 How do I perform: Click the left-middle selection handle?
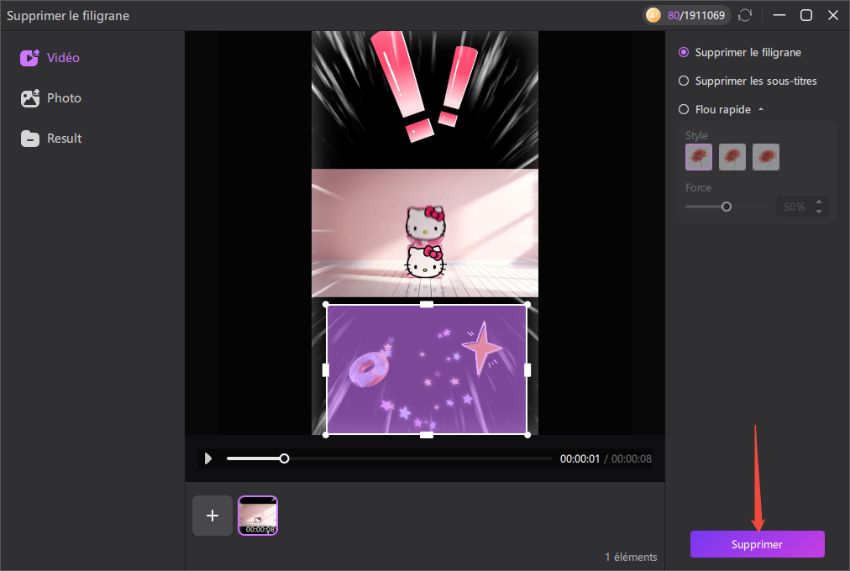[x=326, y=370]
